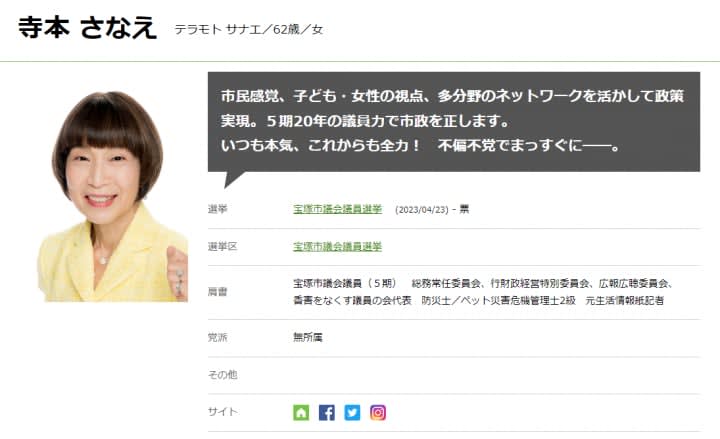This screenshot has width=720, height=439.
Task: Click the テラモト サナエ／62歳／女 subtitle text
Action: click(x=249, y=30)
